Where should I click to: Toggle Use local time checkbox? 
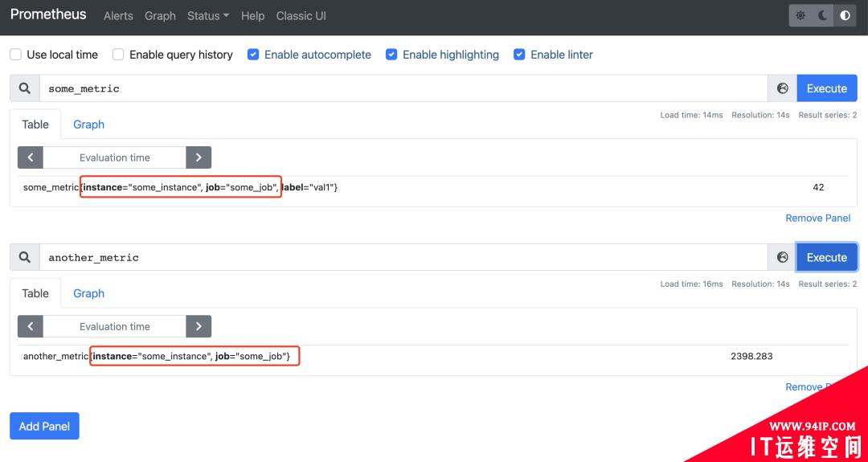click(16, 54)
